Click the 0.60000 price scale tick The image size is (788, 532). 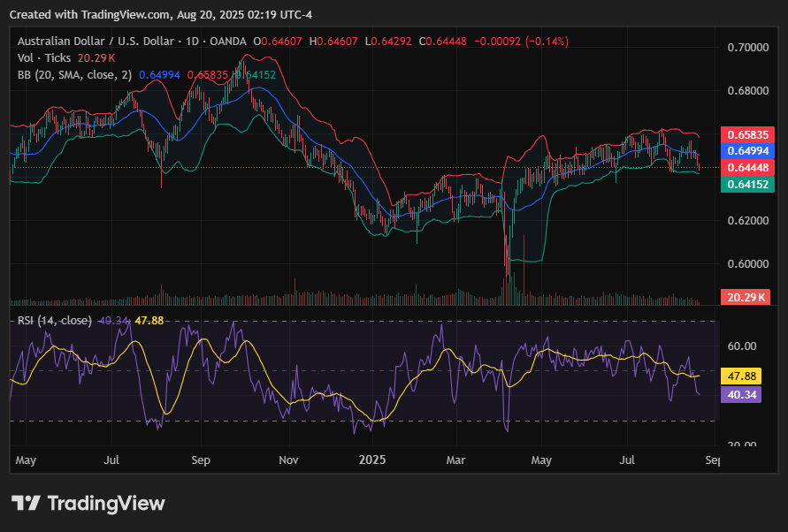pos(748,263)
